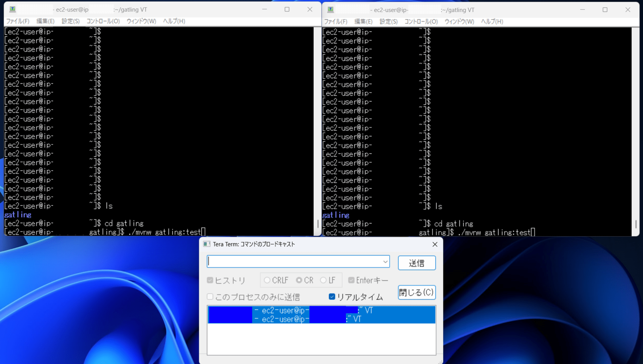This screenshot has height=364, width=643.
Task: Click right terminal window title text
Action: (x=422, y=10)
